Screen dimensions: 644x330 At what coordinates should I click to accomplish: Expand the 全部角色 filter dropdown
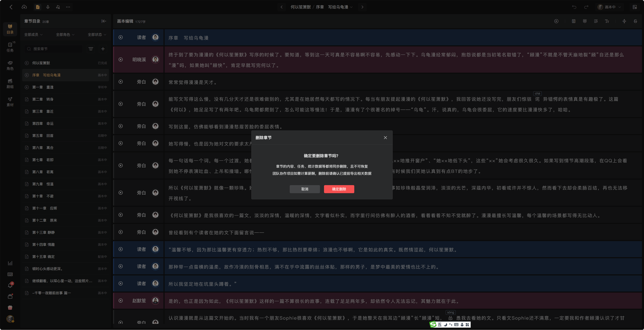65,35
